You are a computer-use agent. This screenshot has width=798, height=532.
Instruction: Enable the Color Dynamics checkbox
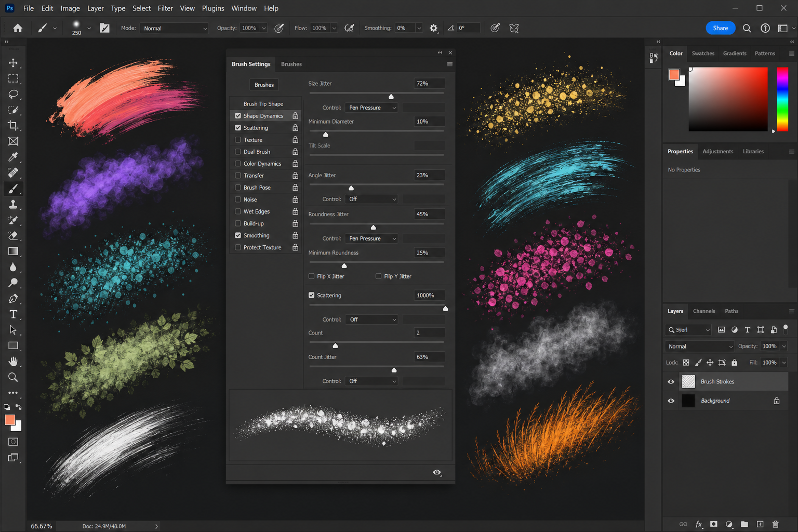238,164
